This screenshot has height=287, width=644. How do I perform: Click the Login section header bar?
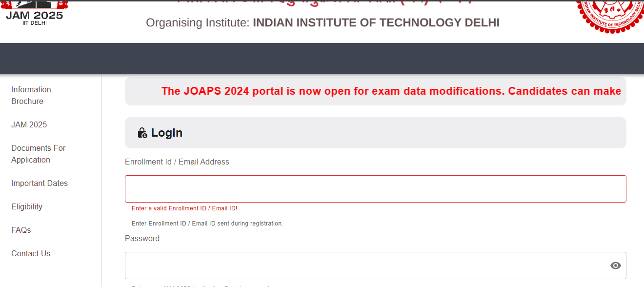click(375, 132)
